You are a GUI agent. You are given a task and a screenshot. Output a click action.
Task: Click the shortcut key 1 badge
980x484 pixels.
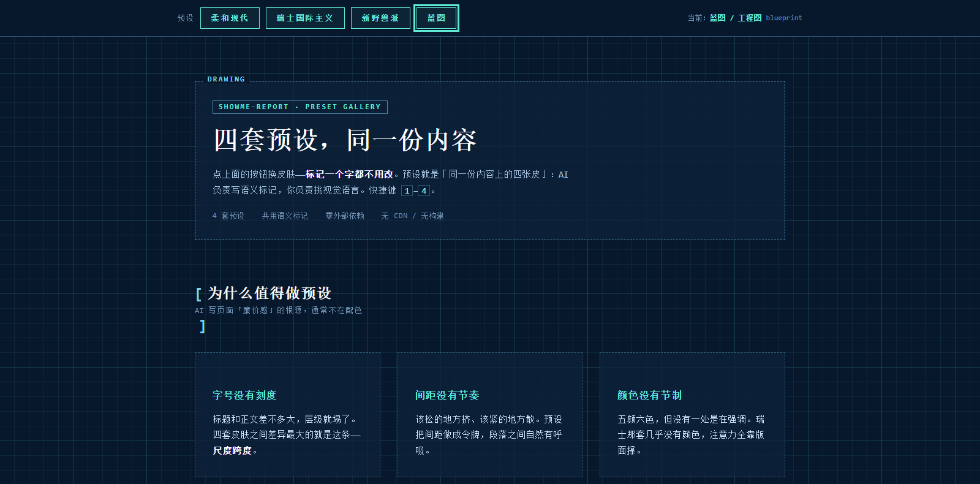(x=407, y=191)
